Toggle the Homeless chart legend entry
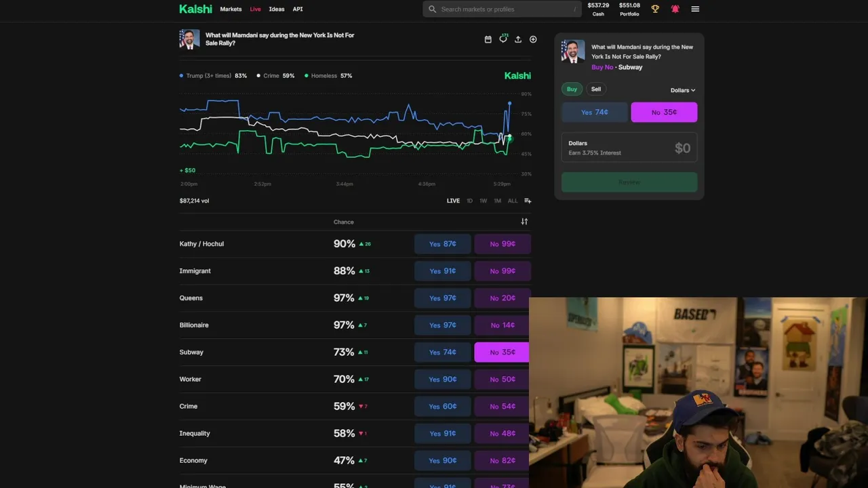Viewport: 868px width, 488px height. click(x=328, y=76)
